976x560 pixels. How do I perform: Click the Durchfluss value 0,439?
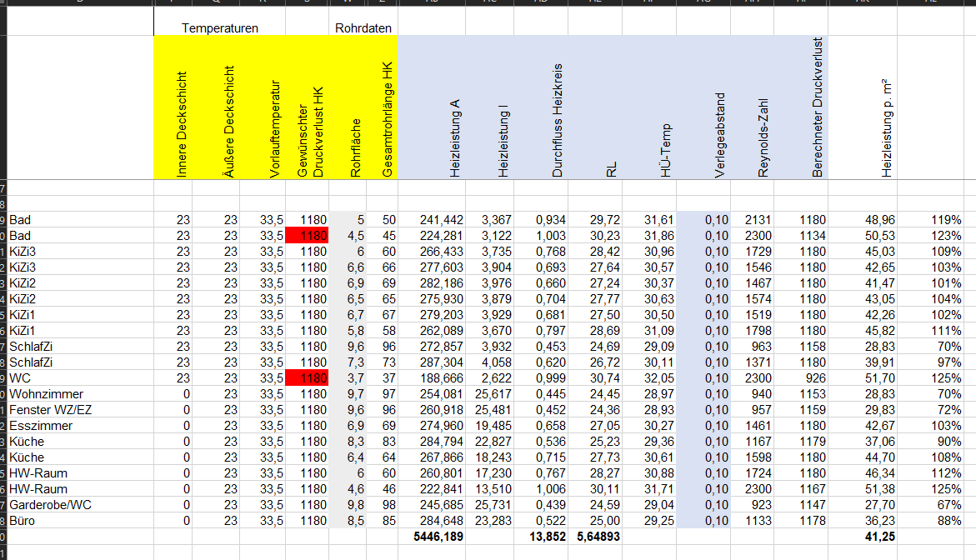coord(542,505)
